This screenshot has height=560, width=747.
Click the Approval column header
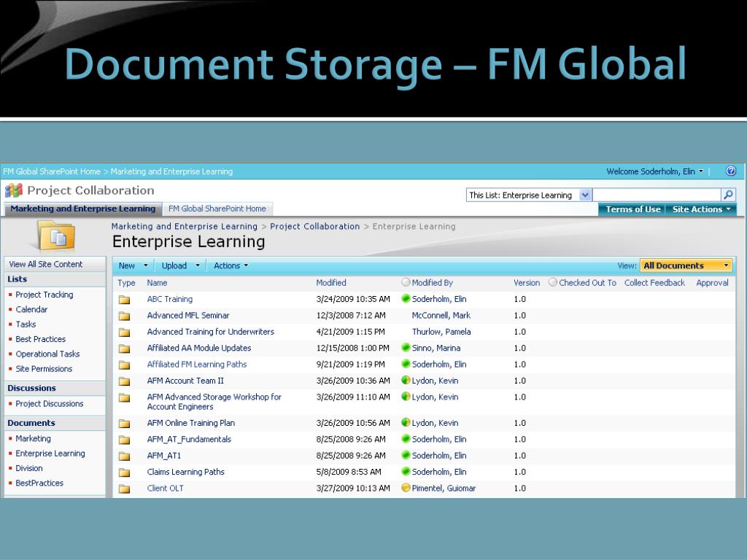click(x=712, y=283)
